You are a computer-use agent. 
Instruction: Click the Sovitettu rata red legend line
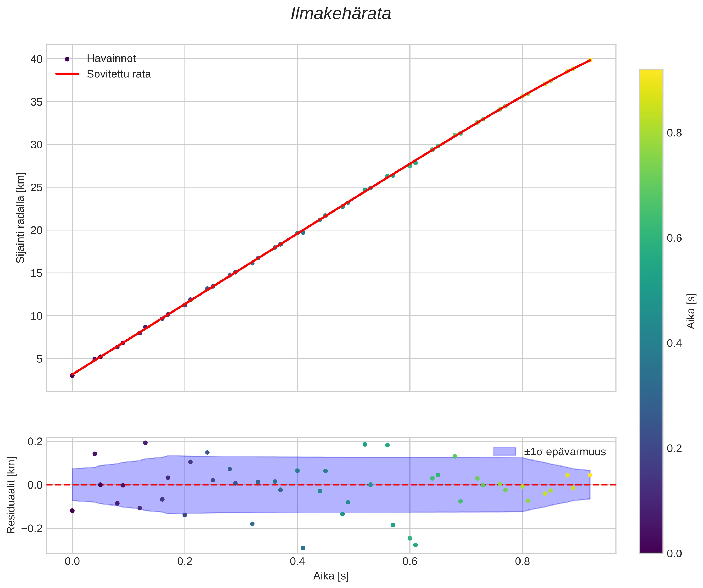(67, 74)
